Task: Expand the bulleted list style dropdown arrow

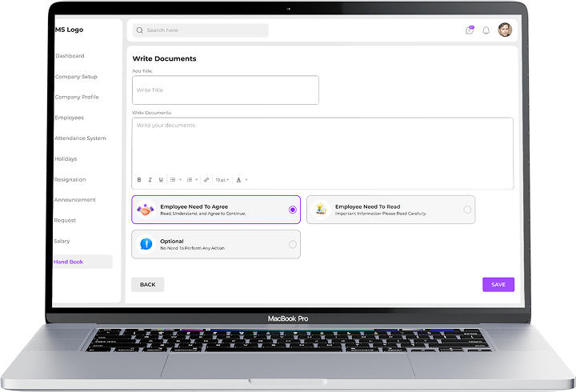Action: (x=180, y=180)
